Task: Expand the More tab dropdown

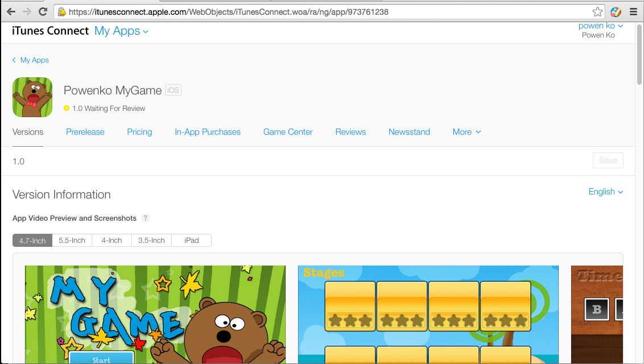Action: 467,132
